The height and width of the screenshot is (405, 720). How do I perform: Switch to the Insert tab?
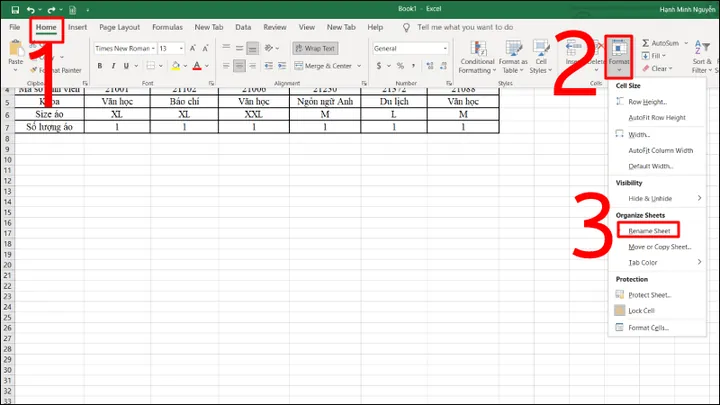[x=77, y=27]
